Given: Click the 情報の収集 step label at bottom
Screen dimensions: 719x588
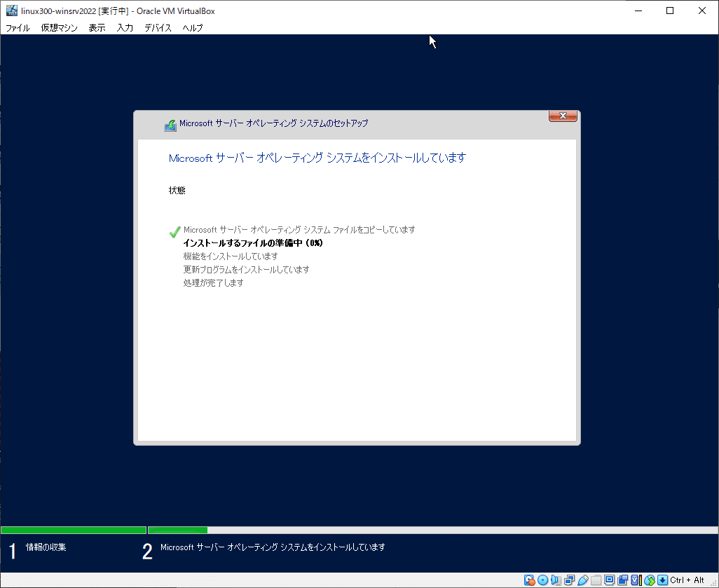Looking at the screenshot, I should click(x=46, y=547).
